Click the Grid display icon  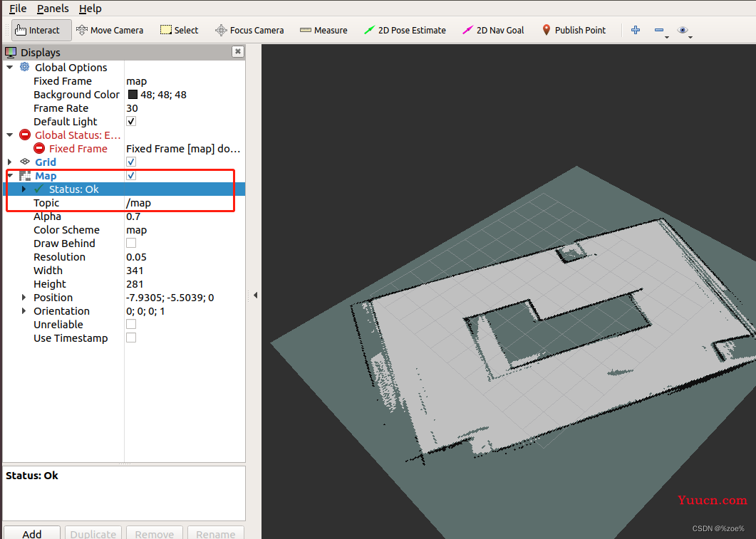pyautogui.click(x=25, y=162)
